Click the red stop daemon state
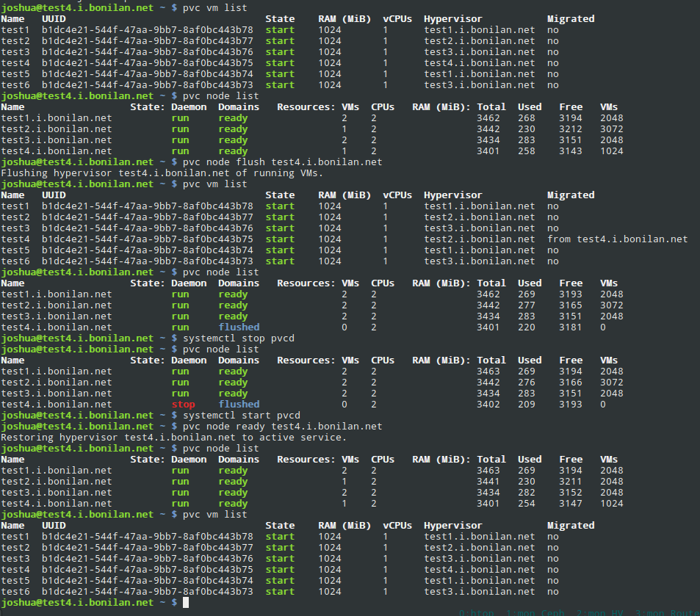 point(183,405)
